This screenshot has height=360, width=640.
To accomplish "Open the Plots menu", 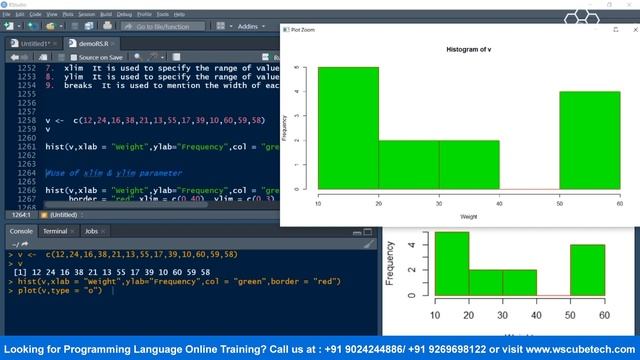I will [68, 14].
